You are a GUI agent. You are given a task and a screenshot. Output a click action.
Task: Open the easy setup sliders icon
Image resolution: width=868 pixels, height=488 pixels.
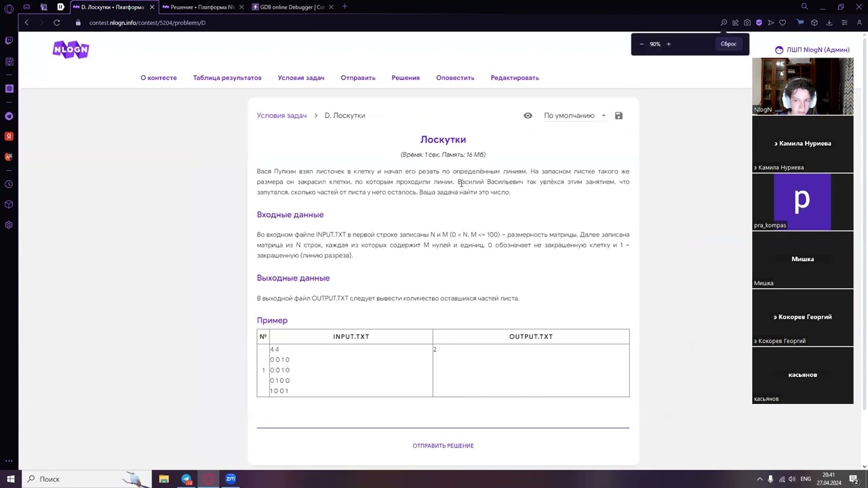coord(844,22)
